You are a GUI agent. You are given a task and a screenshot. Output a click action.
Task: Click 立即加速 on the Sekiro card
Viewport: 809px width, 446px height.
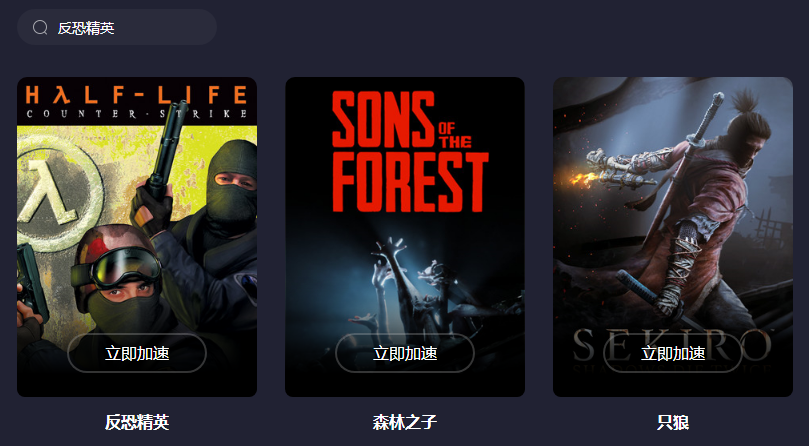pos(673,353)
